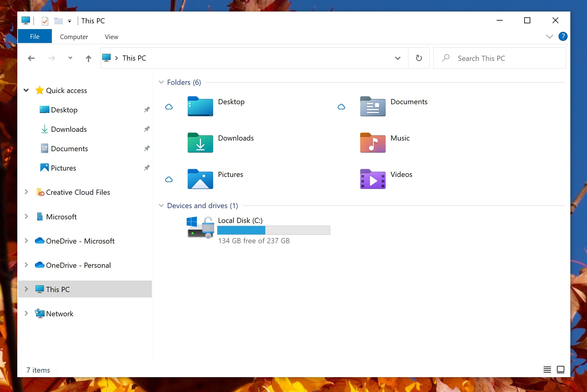Navigate to Network location
Image resolution: width=587 pixels, height=392 pixels.
coord(60,313)
